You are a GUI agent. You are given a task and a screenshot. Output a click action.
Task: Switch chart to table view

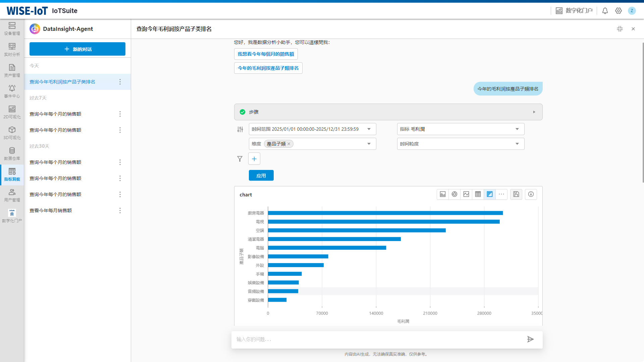click(478, 194)
